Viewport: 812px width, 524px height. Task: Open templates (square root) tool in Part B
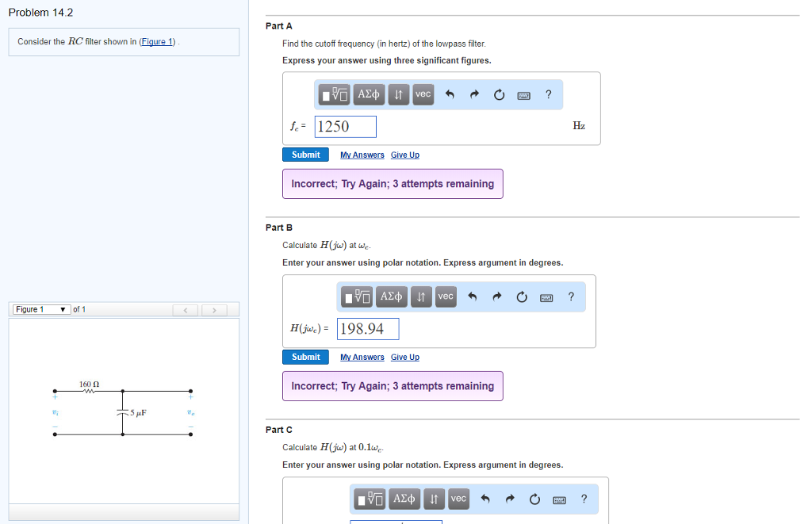click(x=357, y=296)
